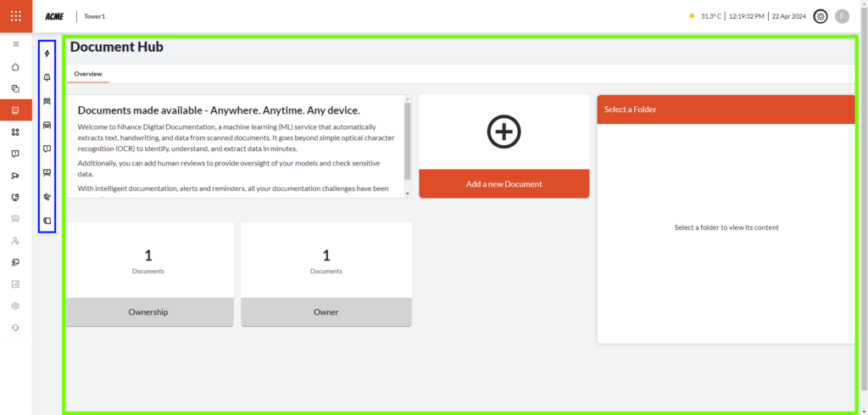Click the settings gear in top bar
The height and width of the screenshot is (415, 868).
(820, 16)
